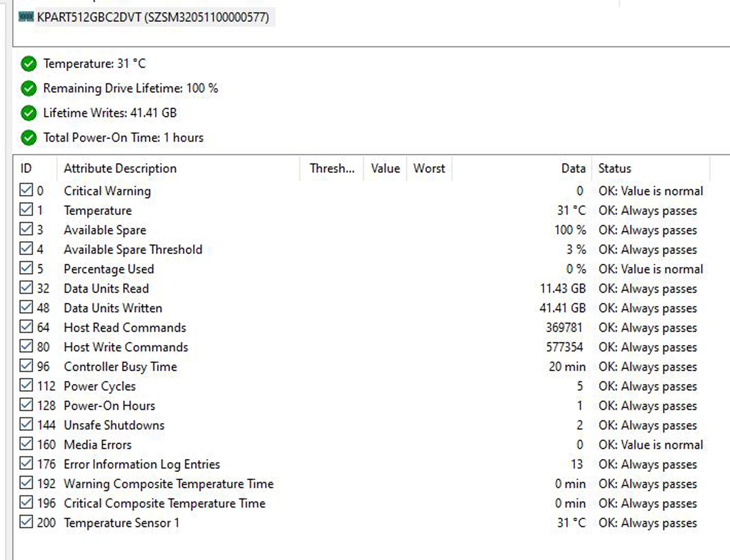730x560 pixels.
Task: Uncheck the Media Errors checkbox
Action: point(26,444)
